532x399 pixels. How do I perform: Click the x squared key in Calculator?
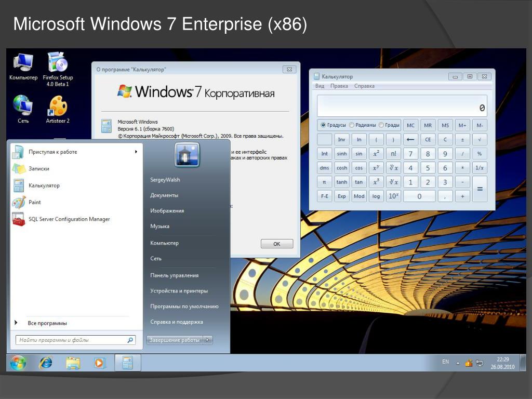coord(376,154)
